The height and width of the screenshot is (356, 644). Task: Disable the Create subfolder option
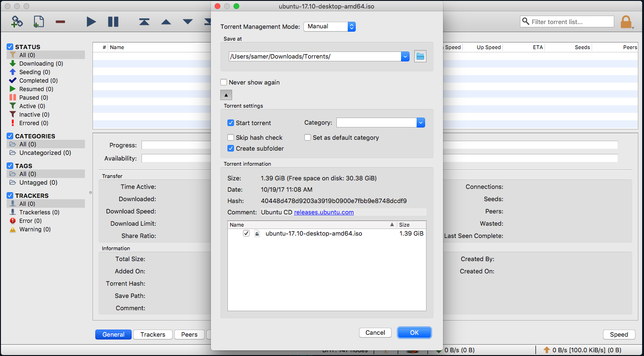pyautogui.click(x=231, y=148)
